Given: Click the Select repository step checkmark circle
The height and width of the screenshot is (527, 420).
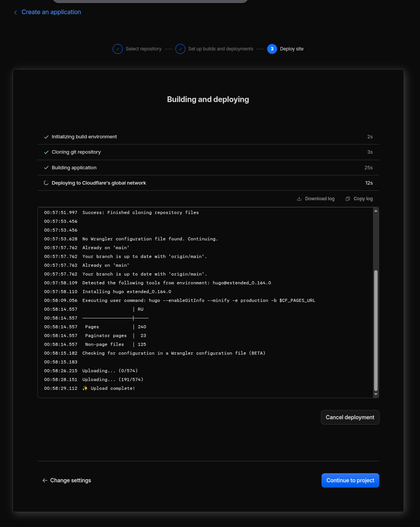Looking at the screenshot, I should pos(118,49).
